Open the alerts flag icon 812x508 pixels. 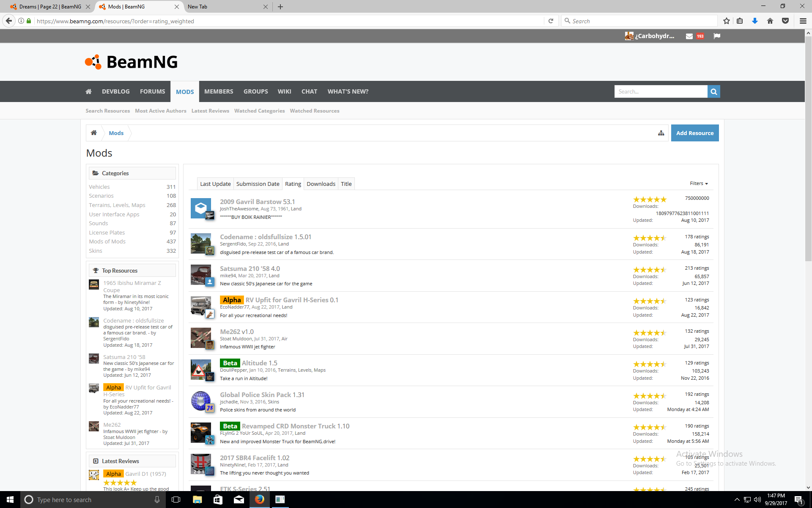point(717,36)
